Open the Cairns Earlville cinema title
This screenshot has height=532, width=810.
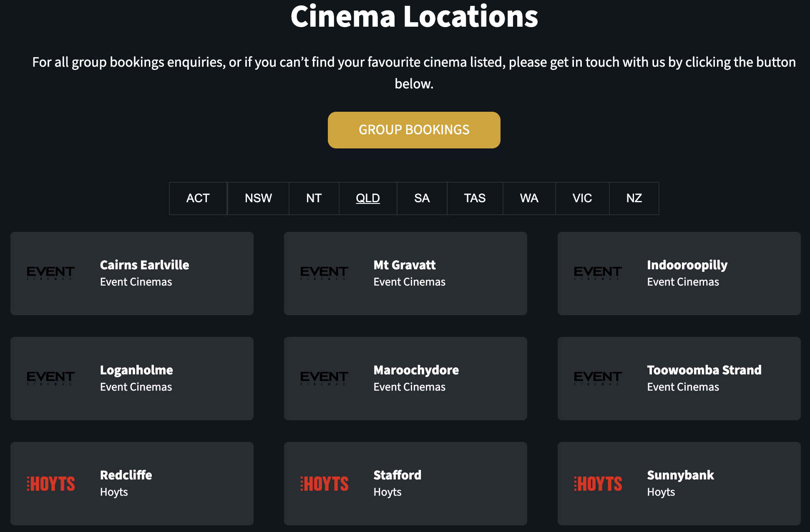[144, 265]
